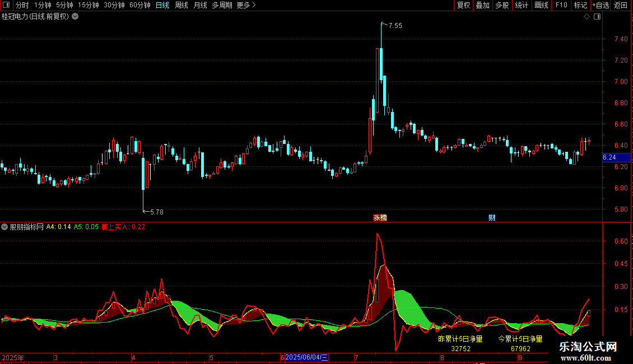Viewport: 633px width, 364px height.
Task: Open indicator dropdown beside 股朋指标网
Action: click(x=4, y=227)
